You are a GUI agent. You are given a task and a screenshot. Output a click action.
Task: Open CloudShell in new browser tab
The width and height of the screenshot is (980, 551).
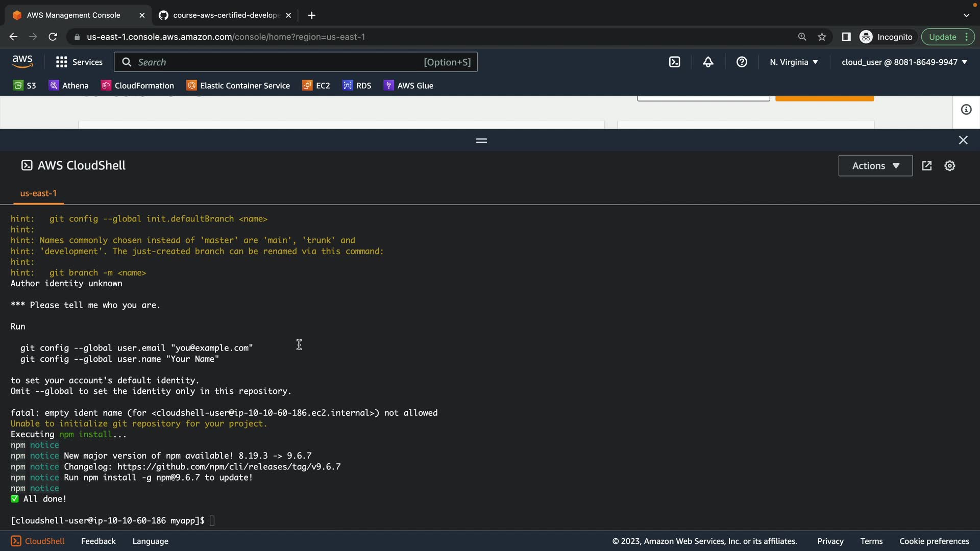927,166
